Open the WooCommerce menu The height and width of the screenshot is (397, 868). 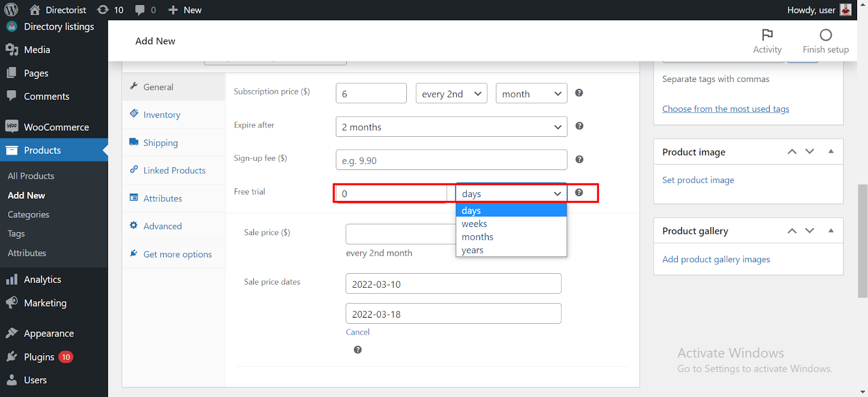click(x=54, y=127)
